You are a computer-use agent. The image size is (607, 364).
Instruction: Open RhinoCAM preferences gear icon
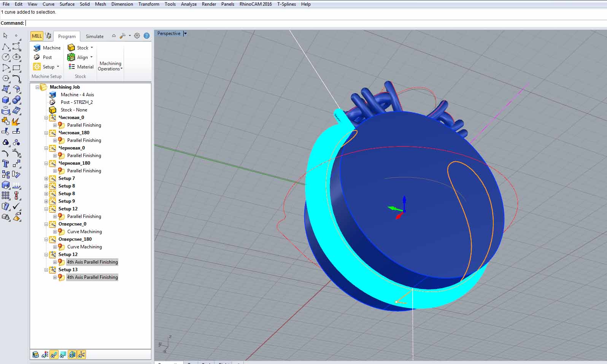(137, 36)
